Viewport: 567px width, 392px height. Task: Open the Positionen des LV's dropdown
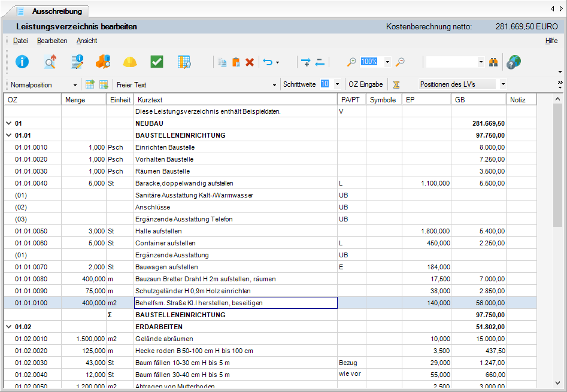click(503, 84)
